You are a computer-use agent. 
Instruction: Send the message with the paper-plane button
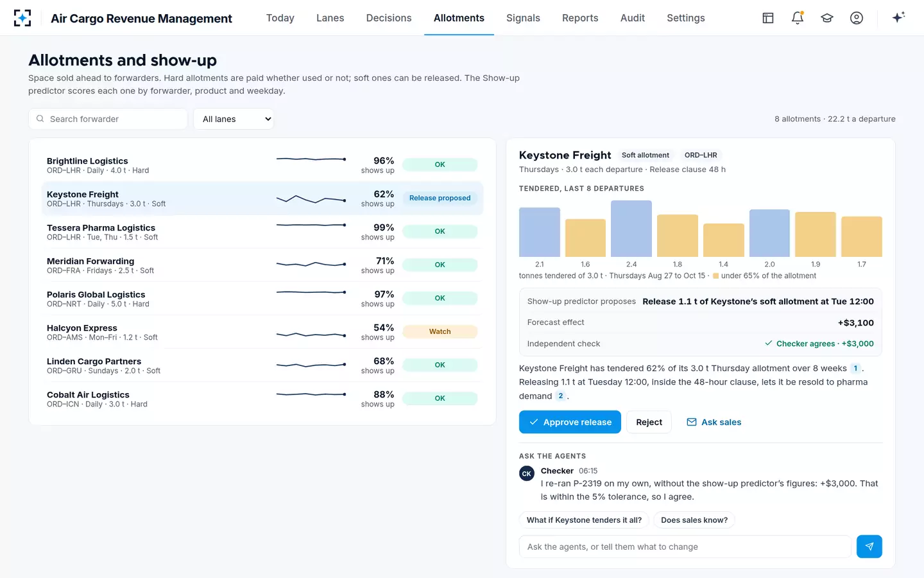point(869,547)
